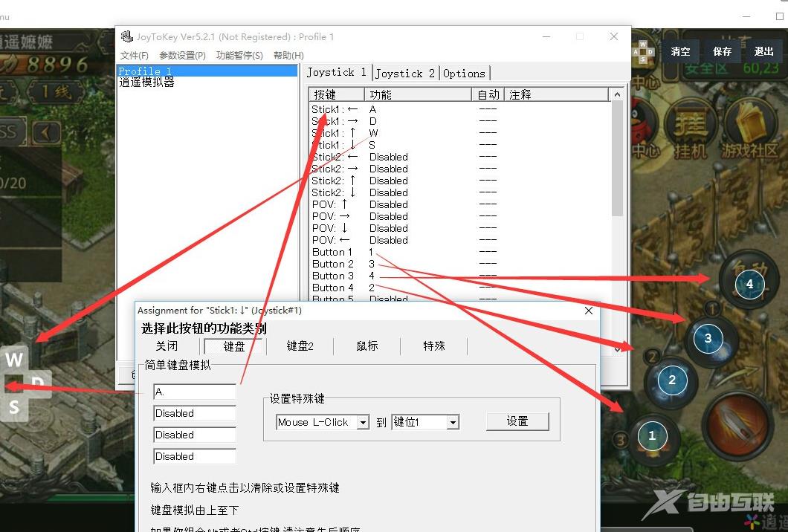Tap game skill button numbered 4

pyautogui.click(x=749, y=284)
